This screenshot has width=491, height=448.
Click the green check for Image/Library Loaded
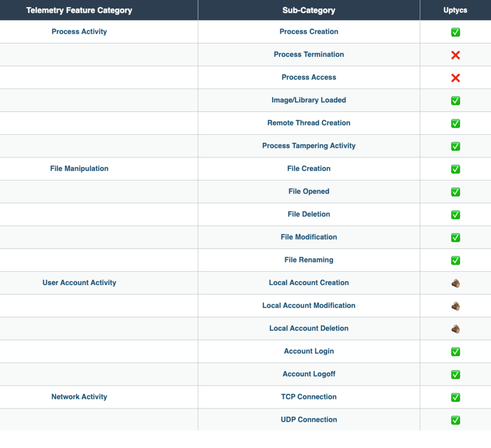[x=455, y=101]
